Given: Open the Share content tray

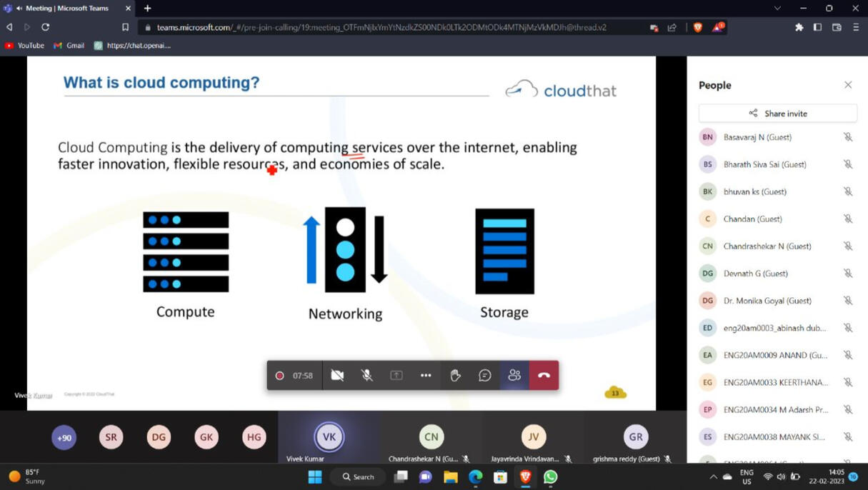Looking at the screenshot, I should 396,375.
